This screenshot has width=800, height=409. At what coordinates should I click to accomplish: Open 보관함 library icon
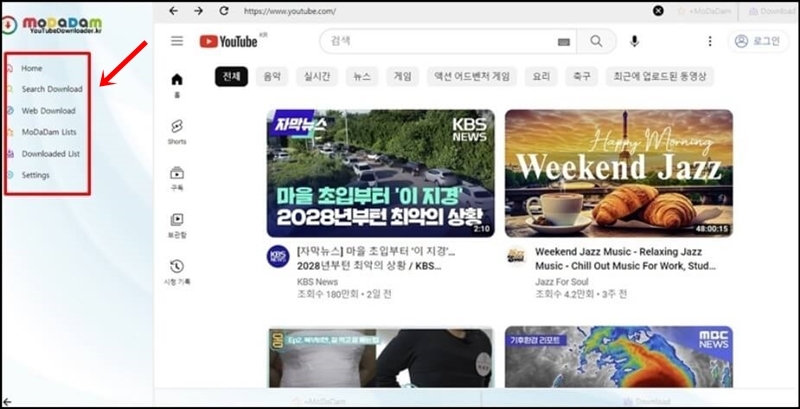(177, 225)
